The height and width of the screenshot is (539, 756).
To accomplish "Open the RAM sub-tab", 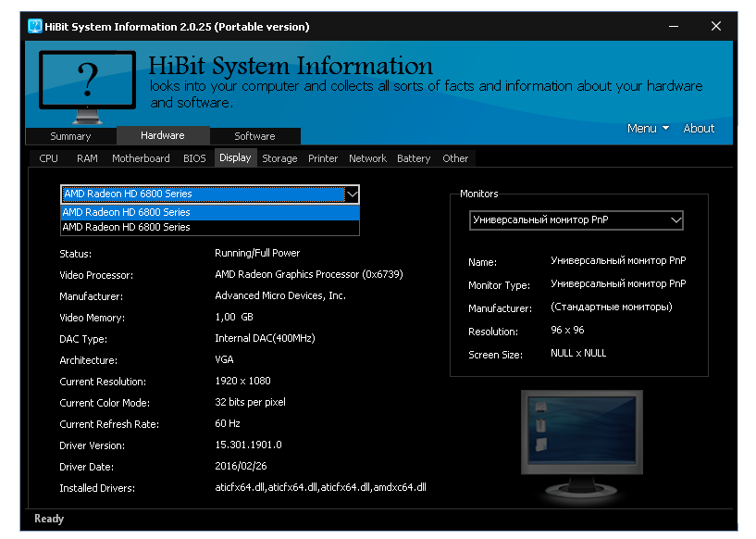I will [87, 158].
